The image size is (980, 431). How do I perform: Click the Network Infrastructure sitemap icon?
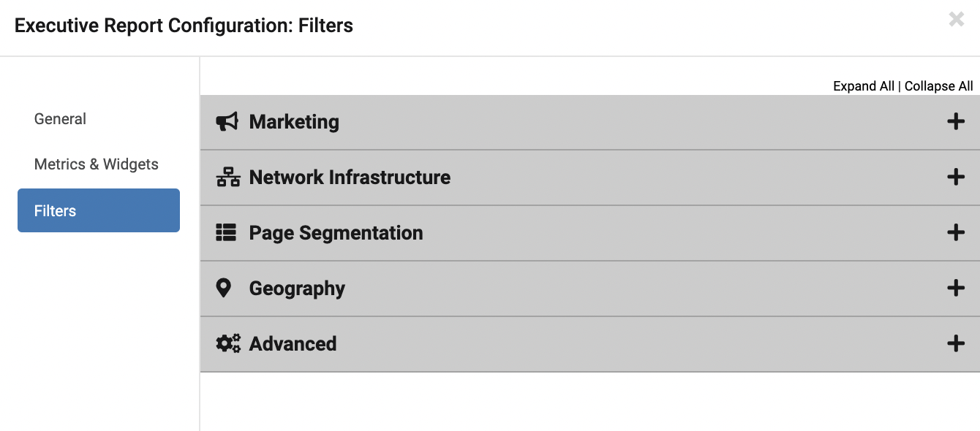pyautogui.click(x=228, y=178)
